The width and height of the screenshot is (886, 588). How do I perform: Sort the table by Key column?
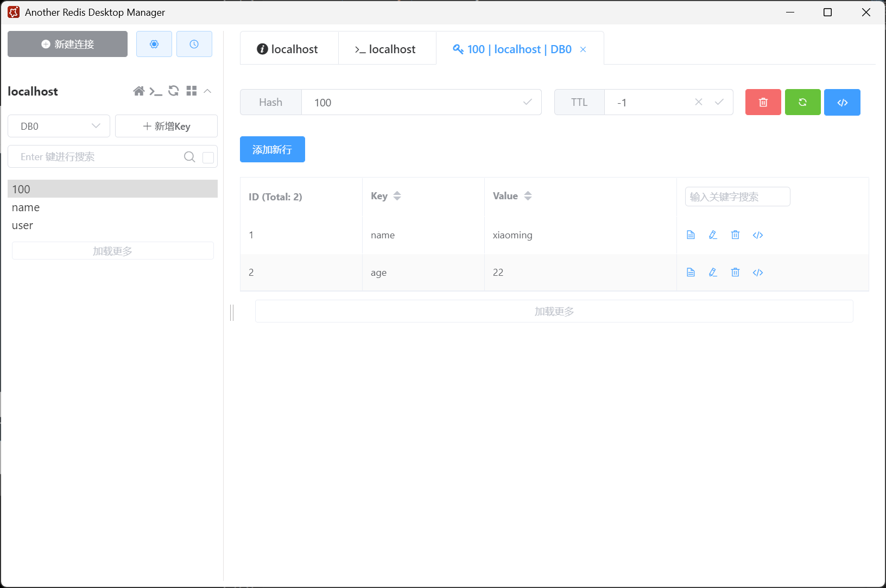pos(397,196)
